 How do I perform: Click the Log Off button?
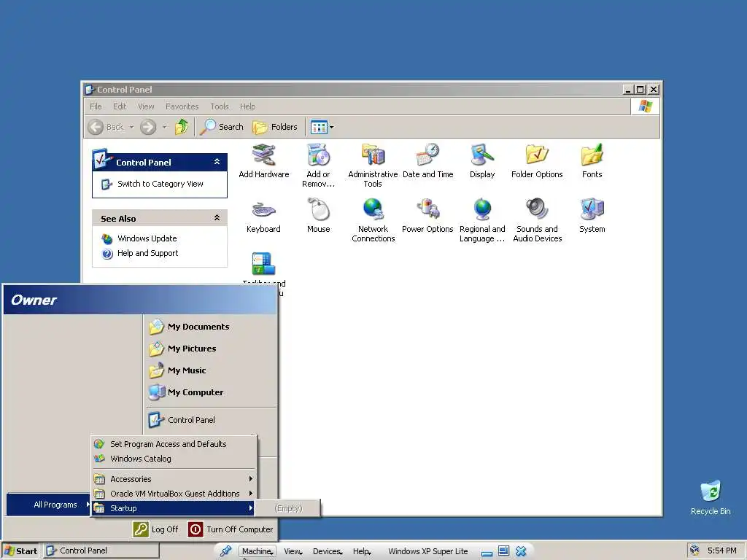click(156, 529)
